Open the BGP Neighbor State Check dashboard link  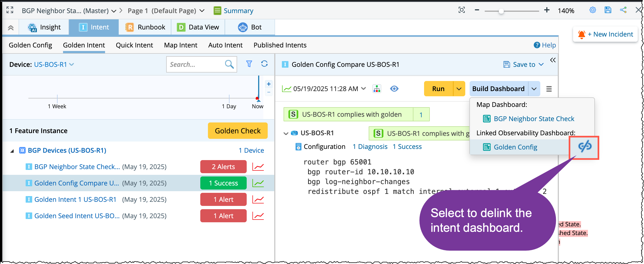[x=534, y=119]
